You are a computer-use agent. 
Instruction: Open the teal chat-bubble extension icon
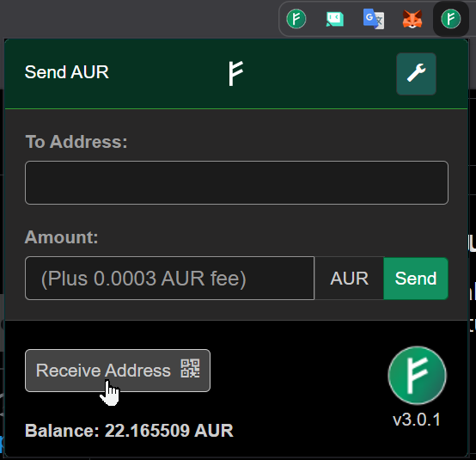(x=335, y=19)
